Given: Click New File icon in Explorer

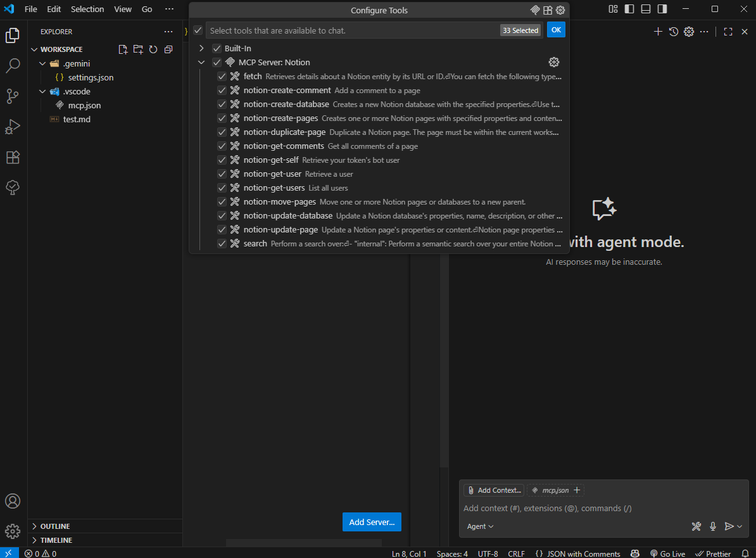Looking at the screenshot, I should [x=123, y=49].
